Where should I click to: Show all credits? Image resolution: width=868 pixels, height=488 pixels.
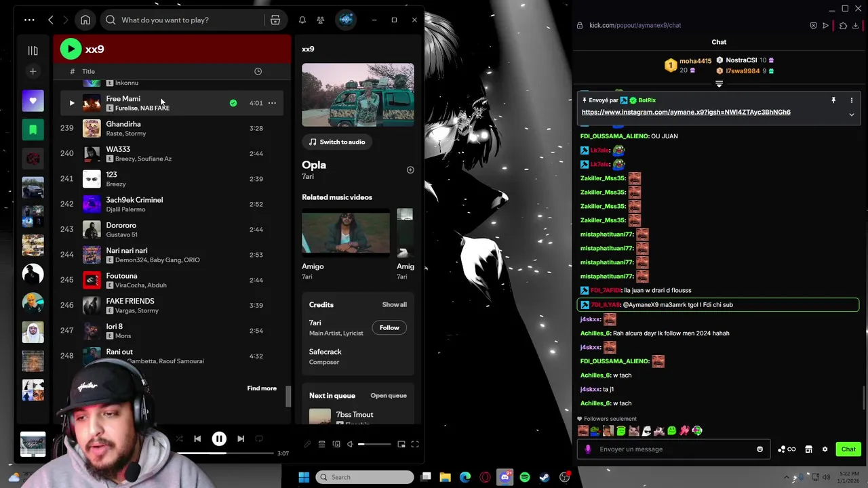394,305
